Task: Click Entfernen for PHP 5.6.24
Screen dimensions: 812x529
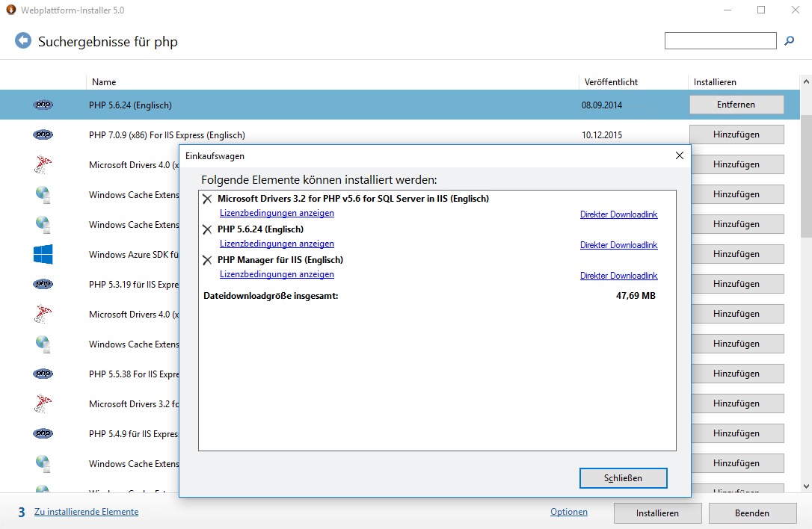Action: 736,105
